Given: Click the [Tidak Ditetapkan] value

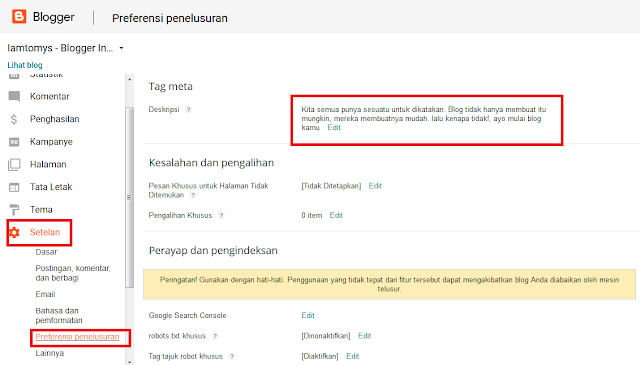Looking at the screenshot, I should (x=331, y=186).
